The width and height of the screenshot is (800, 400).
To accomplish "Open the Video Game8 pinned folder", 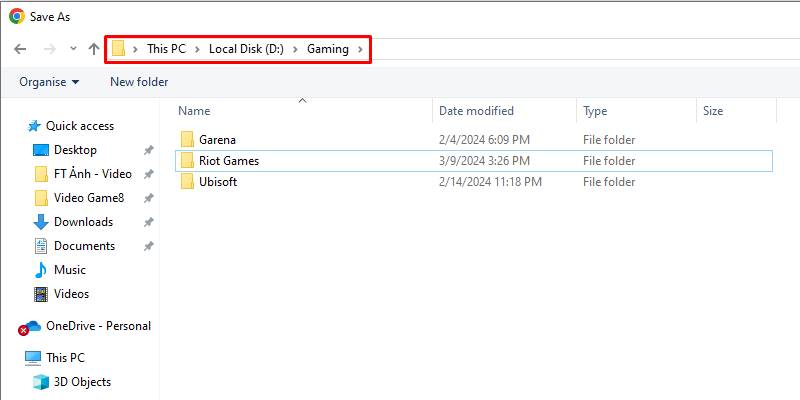I will (89, 198).
